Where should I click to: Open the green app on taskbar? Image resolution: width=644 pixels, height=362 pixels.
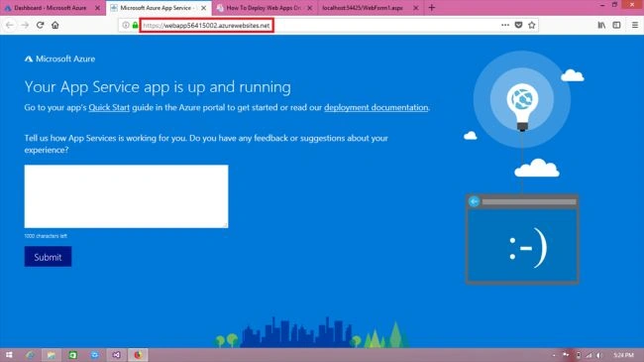(x=72, y=355)
